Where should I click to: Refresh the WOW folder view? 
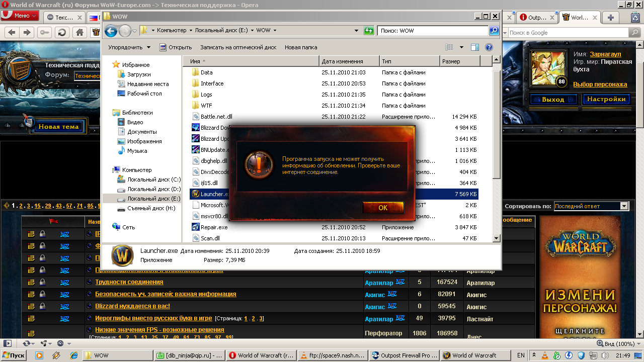pos(369,31)
